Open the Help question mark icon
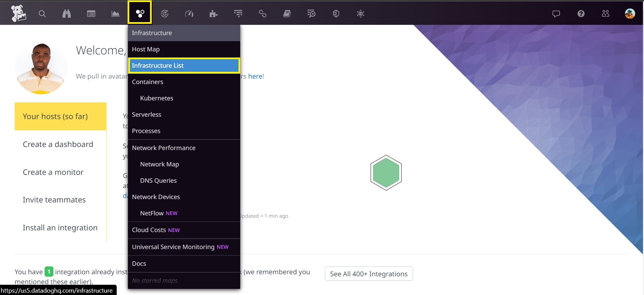Viewport: 644px width, 295px height. 581,14
